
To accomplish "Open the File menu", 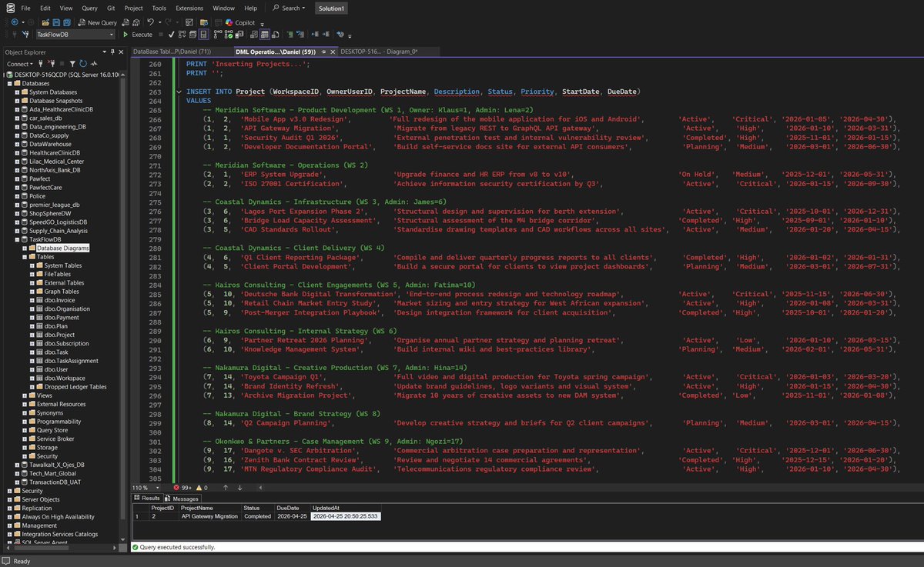I will [x=26, y=8].
